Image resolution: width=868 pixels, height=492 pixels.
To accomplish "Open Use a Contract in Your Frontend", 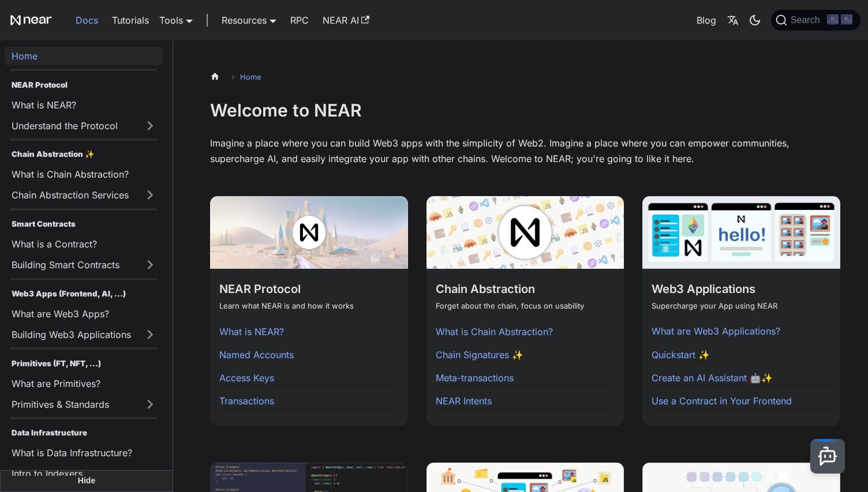I will pyautogui.click(x=721, y=401).
